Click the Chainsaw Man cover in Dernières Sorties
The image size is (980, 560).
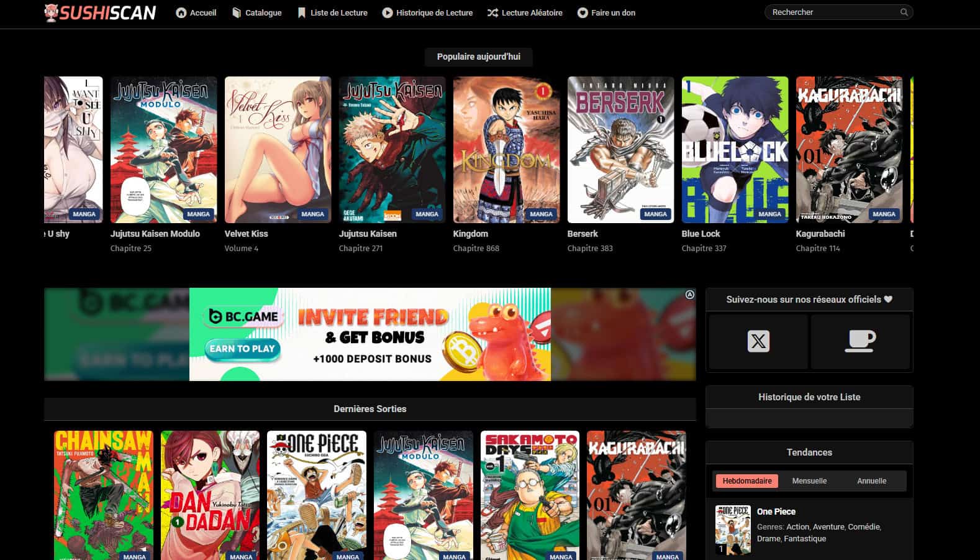coord(104,495)
